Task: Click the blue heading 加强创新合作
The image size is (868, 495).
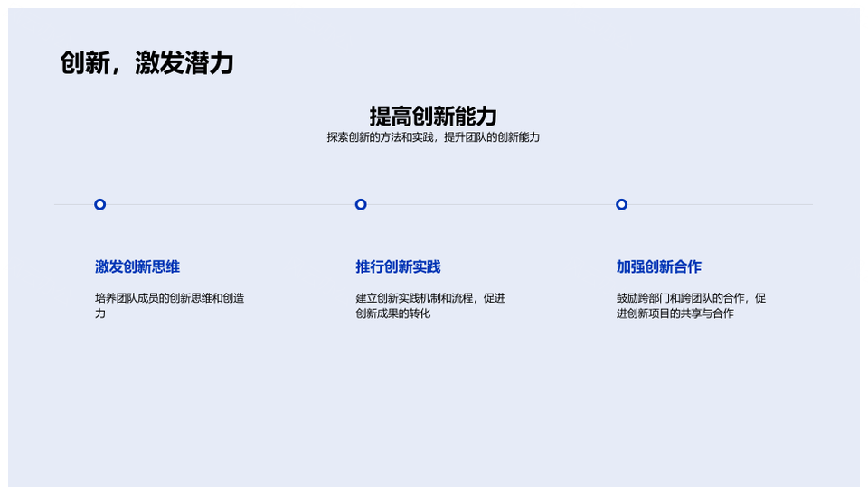Action: (658, 266)
